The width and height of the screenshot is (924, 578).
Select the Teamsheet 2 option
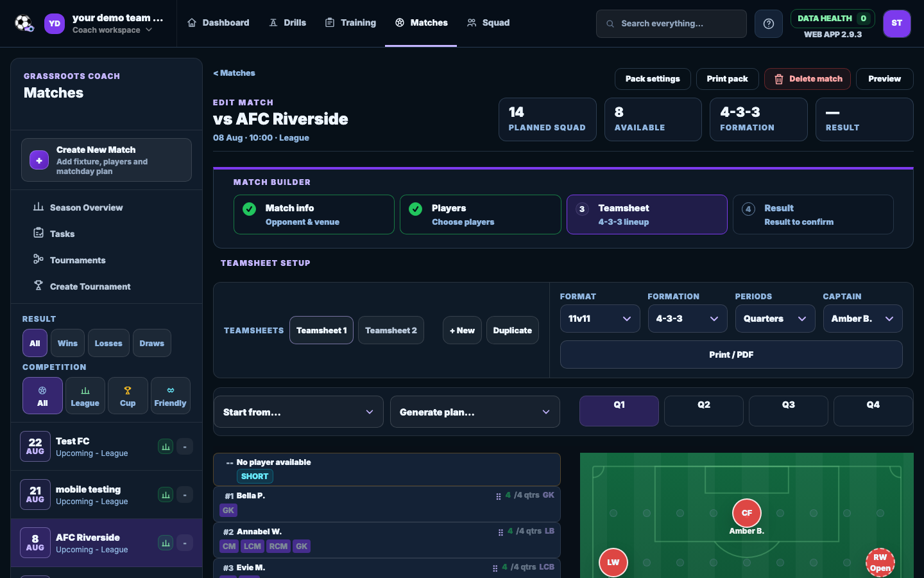[x=391, y=330]
